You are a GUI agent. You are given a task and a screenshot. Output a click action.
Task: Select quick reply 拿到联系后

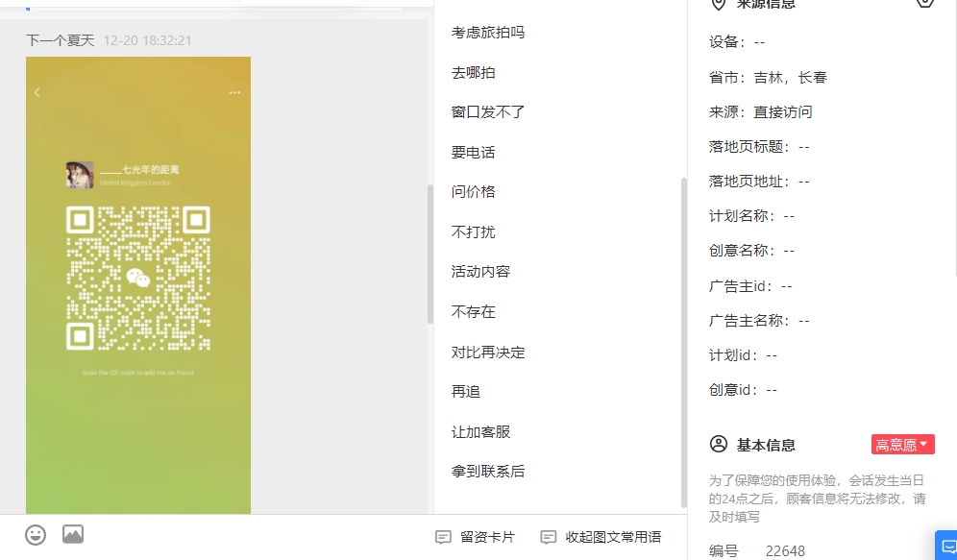click(488, 472)
